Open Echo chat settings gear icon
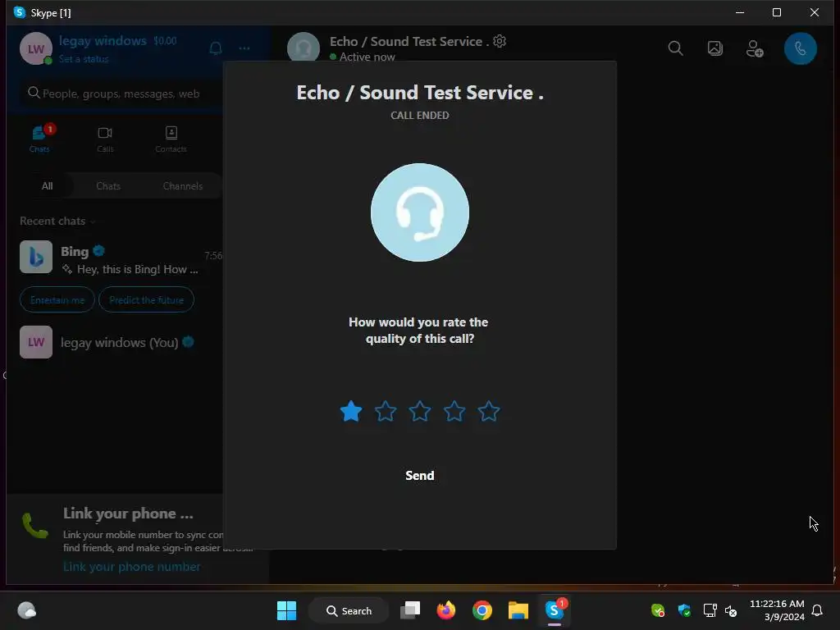 [x=500, y=41]
